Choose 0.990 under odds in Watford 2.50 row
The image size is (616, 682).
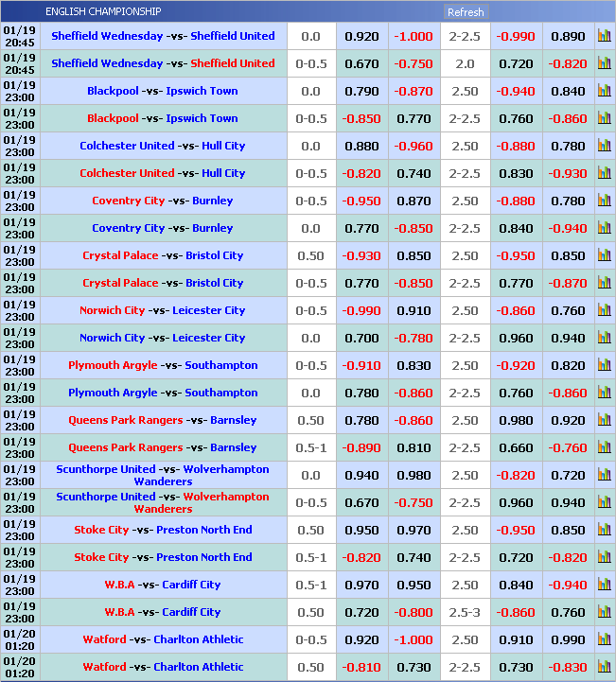(x=568, y=640)
